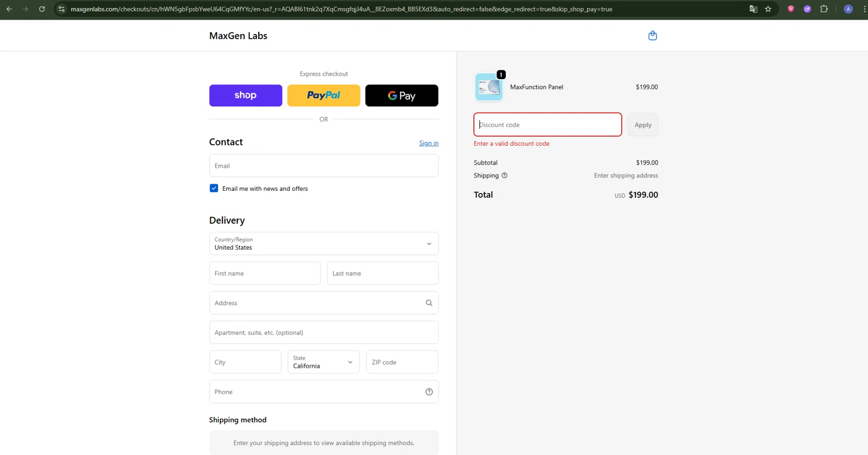Click the MaxFunction Panel product name
868x455 pixels.
click(536, 87)
